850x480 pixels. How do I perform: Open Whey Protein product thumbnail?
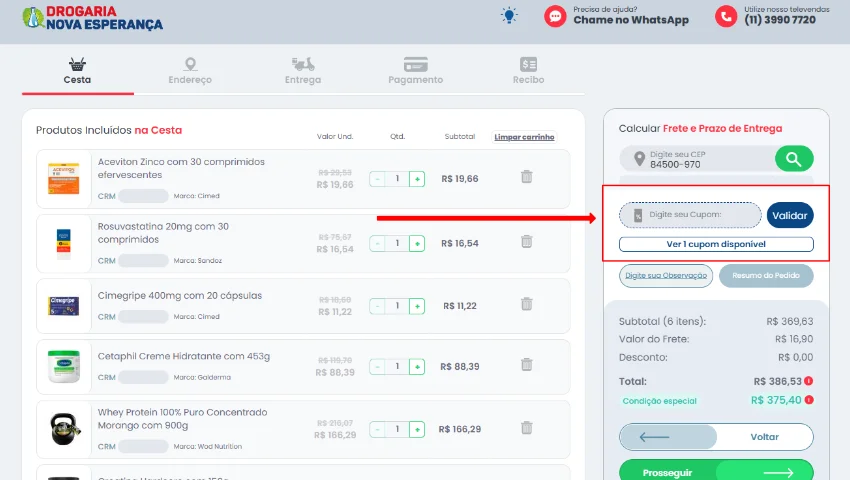tap(65, 429)
